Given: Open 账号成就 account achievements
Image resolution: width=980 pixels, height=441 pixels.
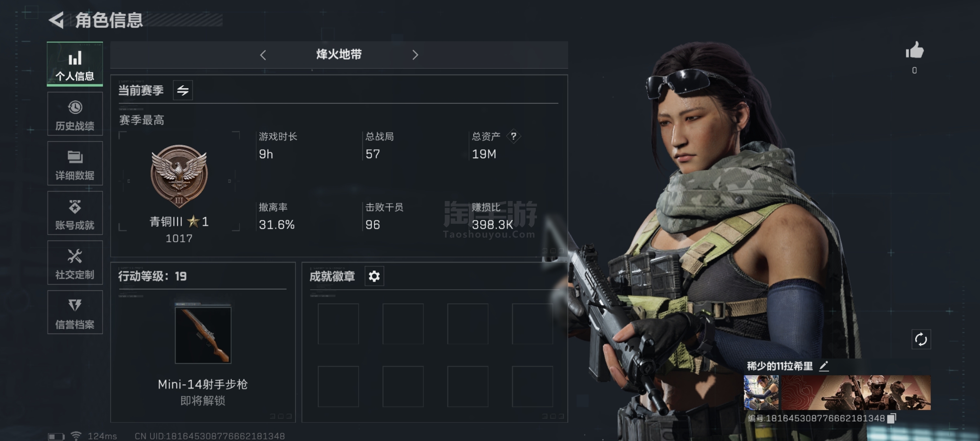Looking at the screenshot, I should [x=75, y=213].
